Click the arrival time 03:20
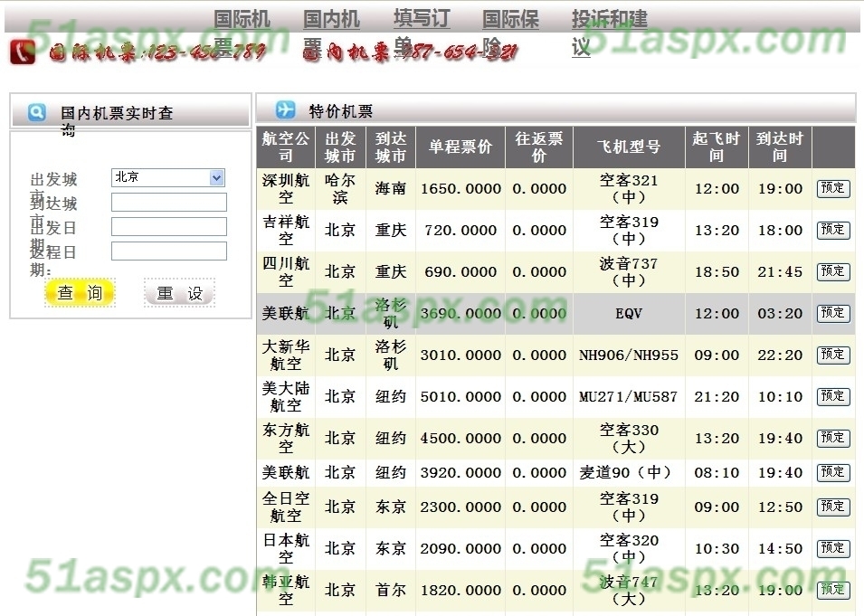864x616 pixels. point(780,313)
